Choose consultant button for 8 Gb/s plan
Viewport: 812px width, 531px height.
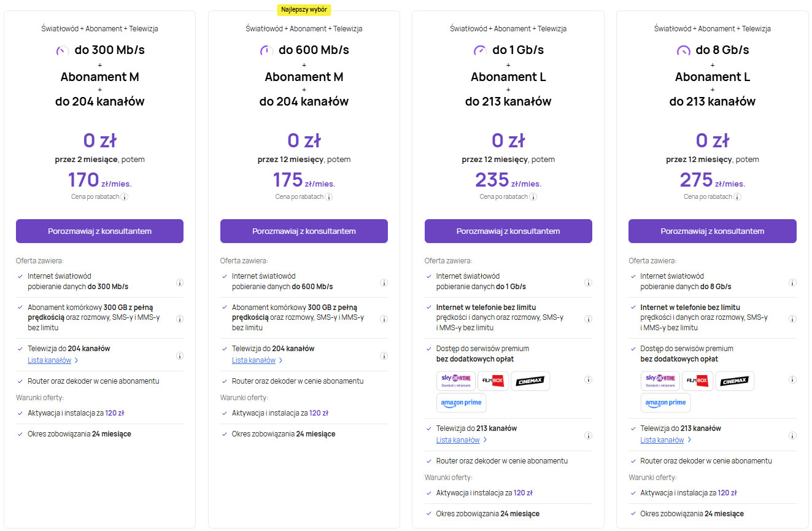[x=712, y=231]
